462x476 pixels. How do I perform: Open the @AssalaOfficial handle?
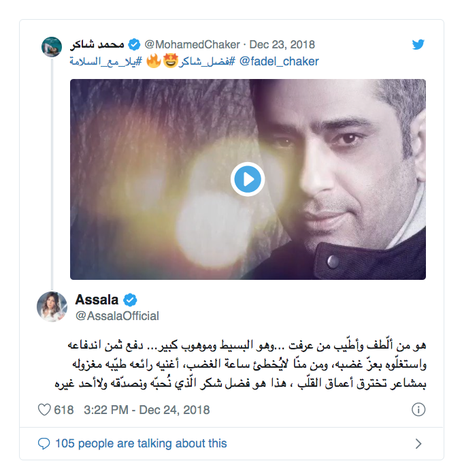coord(117,316)
